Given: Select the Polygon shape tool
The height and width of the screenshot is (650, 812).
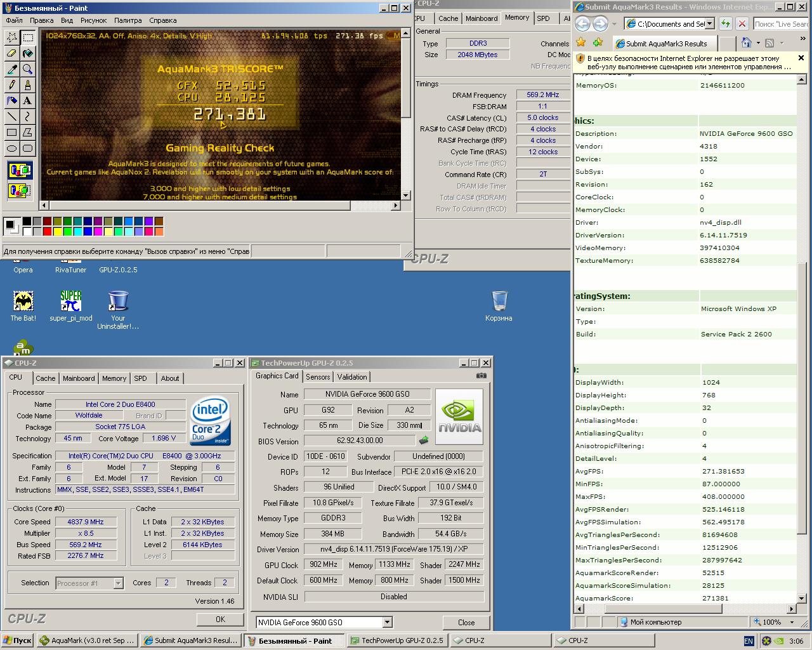Looking at the screenshot, I should (x=28, y=133).
